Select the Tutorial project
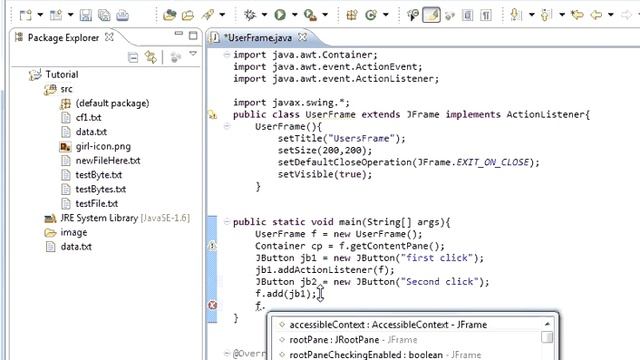 [x=62, y=74]
